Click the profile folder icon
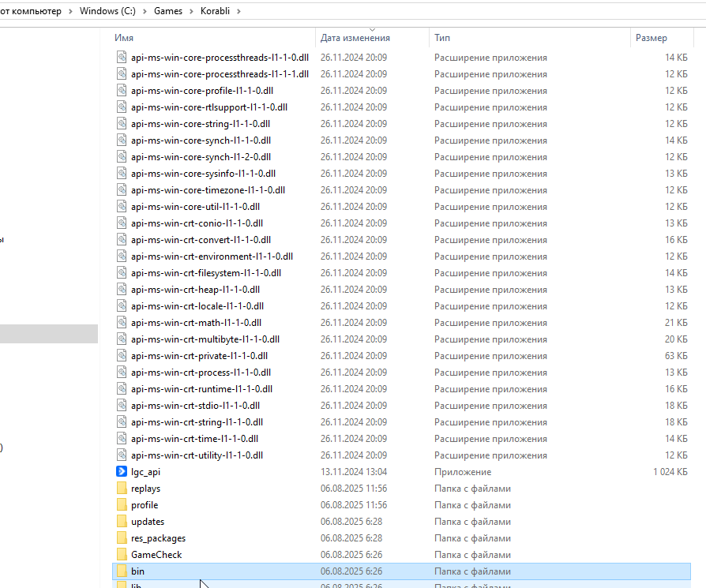 pyautogui.click(x=121, y=505)
